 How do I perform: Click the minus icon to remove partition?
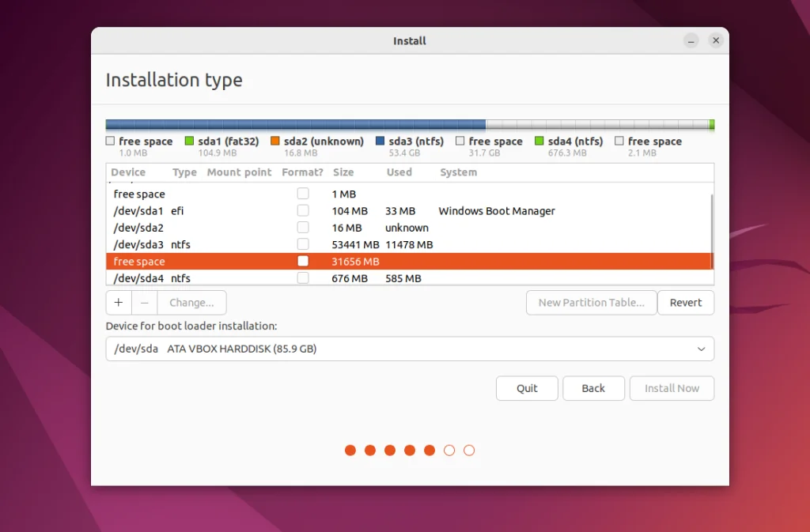tap(144, 303)
